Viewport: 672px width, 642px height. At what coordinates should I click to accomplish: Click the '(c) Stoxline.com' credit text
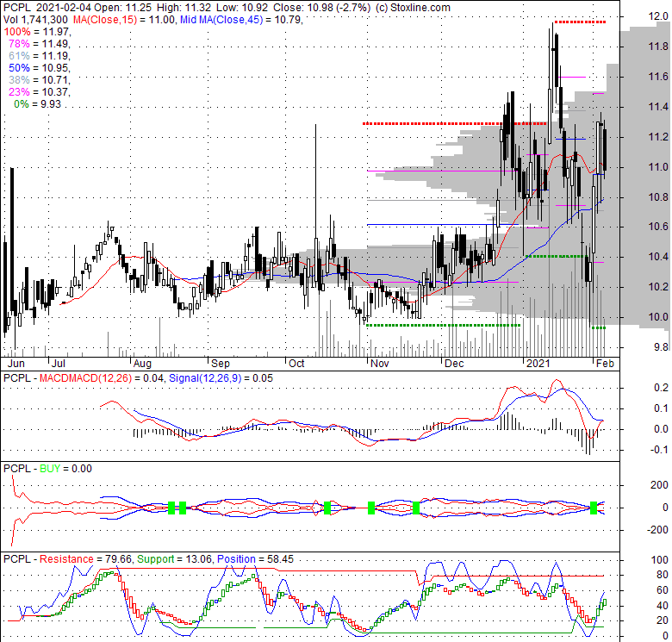pyautogui.click(x=413, y=8)
